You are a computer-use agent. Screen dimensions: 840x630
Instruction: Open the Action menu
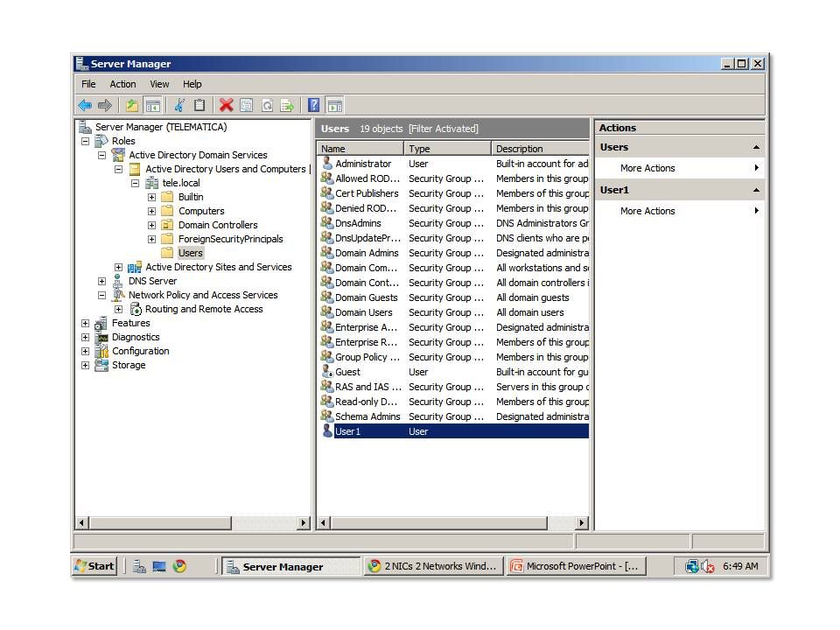pyautogui.click(x=122, y=84)
